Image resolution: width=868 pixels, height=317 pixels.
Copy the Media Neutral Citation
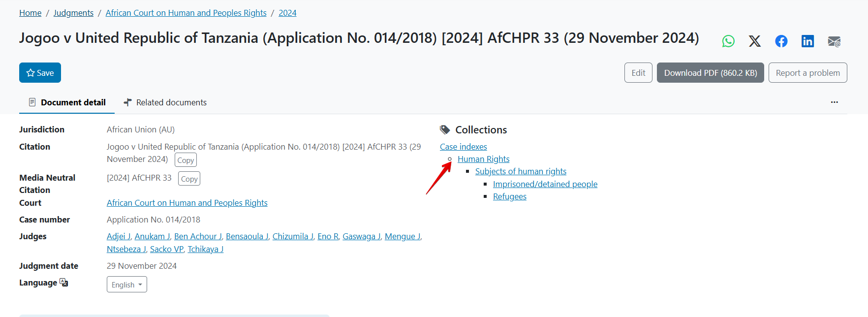pos(189,179)
